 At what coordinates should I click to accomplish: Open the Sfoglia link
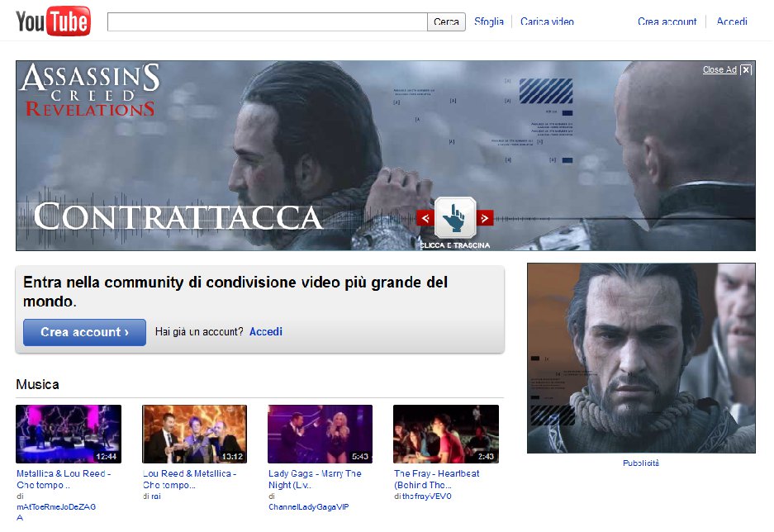point(489,21)
